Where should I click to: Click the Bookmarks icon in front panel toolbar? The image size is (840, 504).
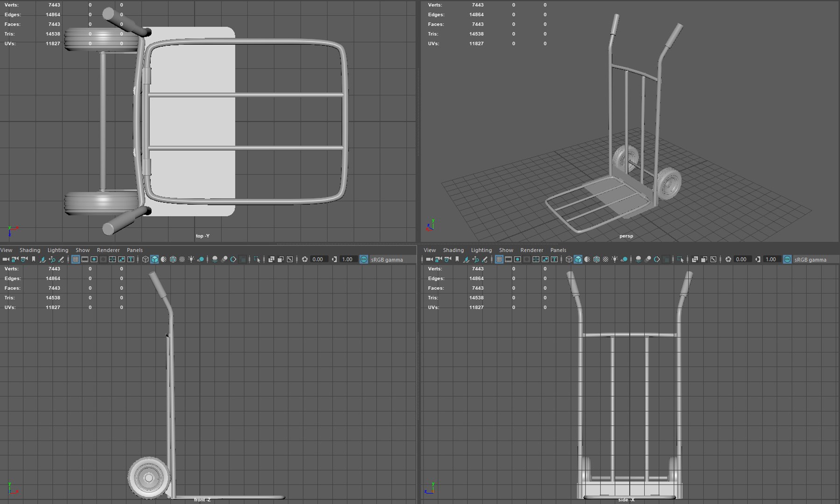pos(33,259)
